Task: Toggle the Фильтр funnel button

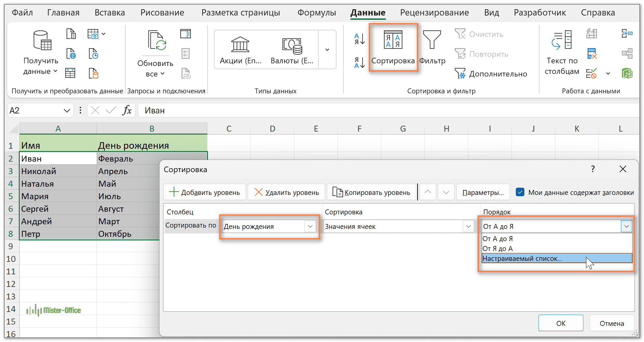Action: 432,47
